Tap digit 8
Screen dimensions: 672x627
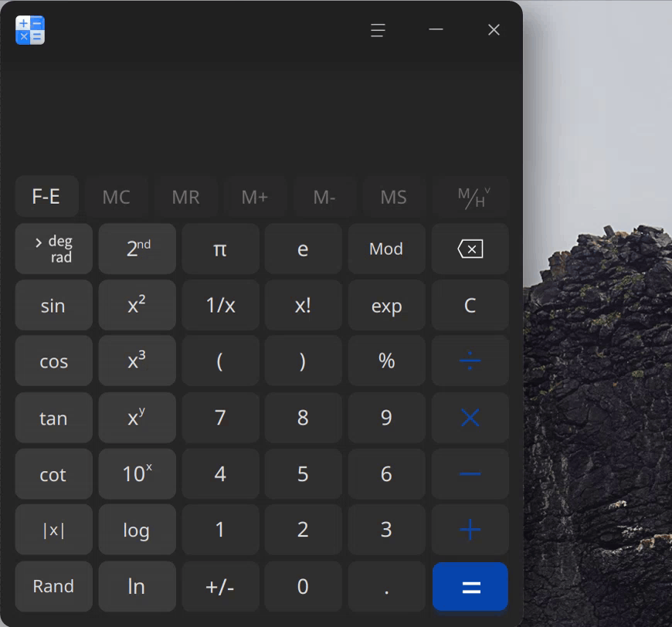pyautogui.click(x=303, y=418)
